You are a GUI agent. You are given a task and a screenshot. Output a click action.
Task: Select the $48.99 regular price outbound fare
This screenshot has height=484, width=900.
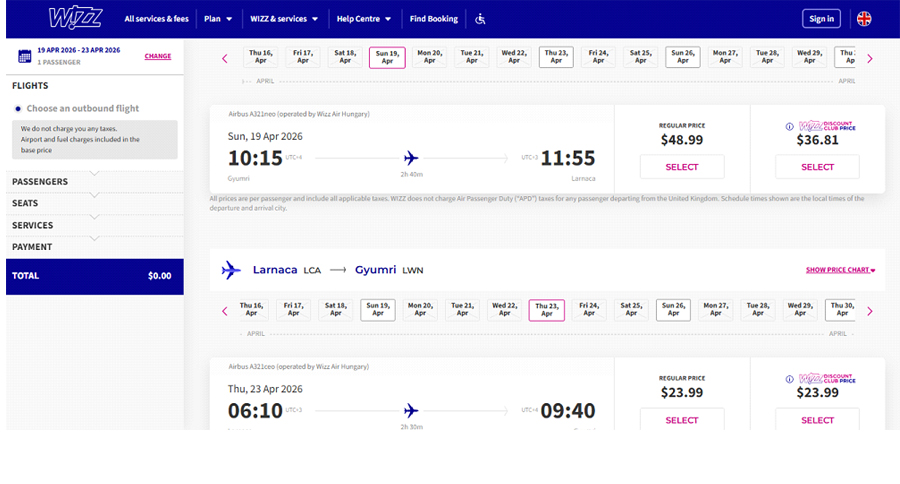click(x=681, y=167)
